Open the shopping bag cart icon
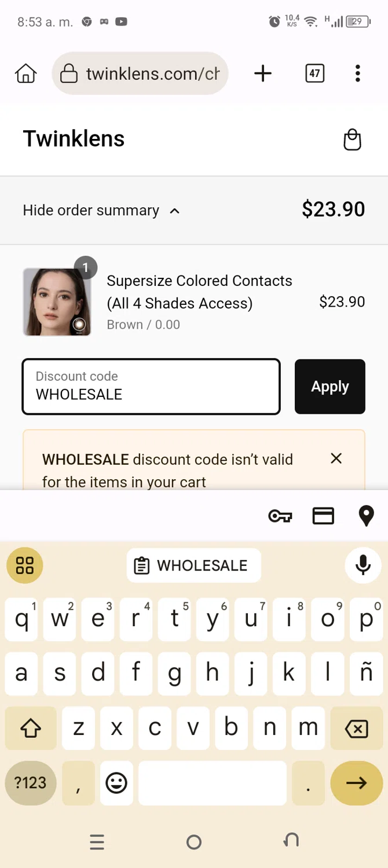Screen dimensions: 388x868 [352, 139]
